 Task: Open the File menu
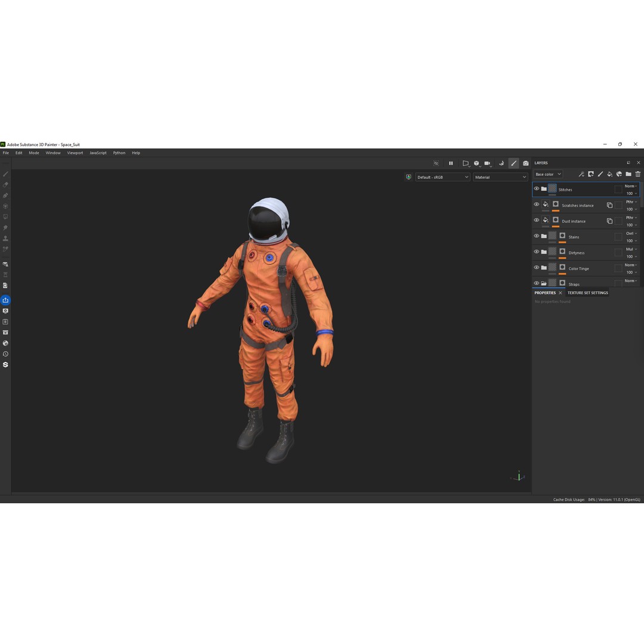(x=6, y=153)
